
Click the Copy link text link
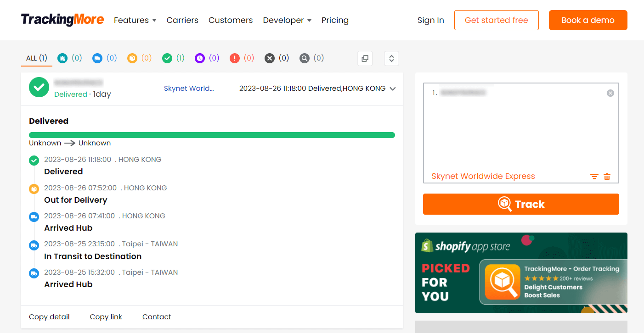[x=106, y=317]
